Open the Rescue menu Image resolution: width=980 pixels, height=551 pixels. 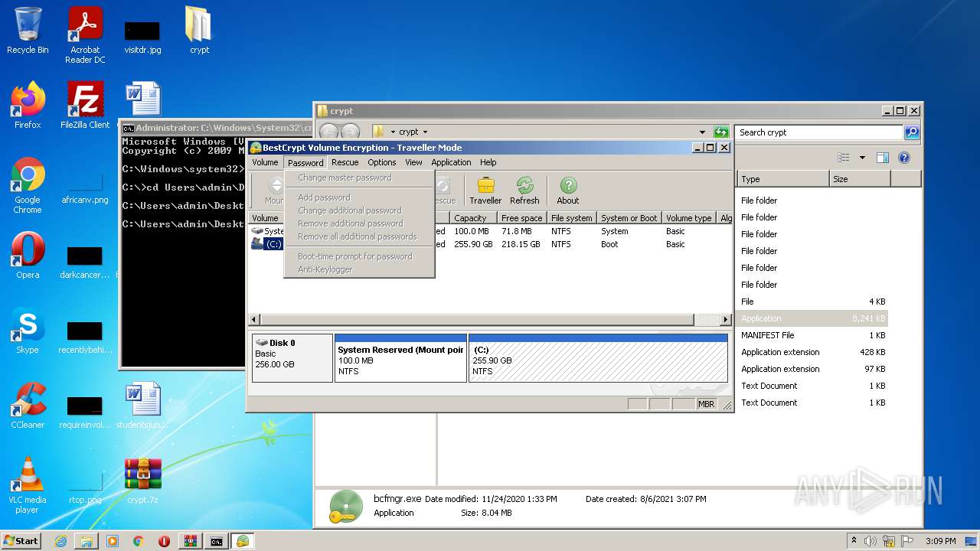345,162
